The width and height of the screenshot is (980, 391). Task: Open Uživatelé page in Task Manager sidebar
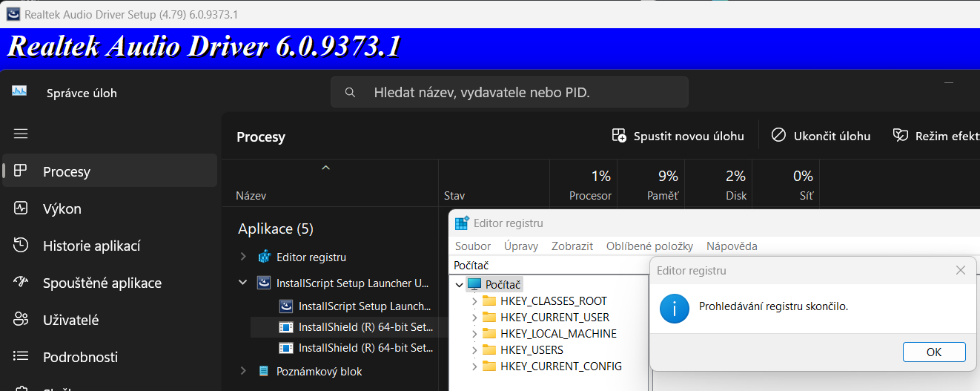pos(110,320)
